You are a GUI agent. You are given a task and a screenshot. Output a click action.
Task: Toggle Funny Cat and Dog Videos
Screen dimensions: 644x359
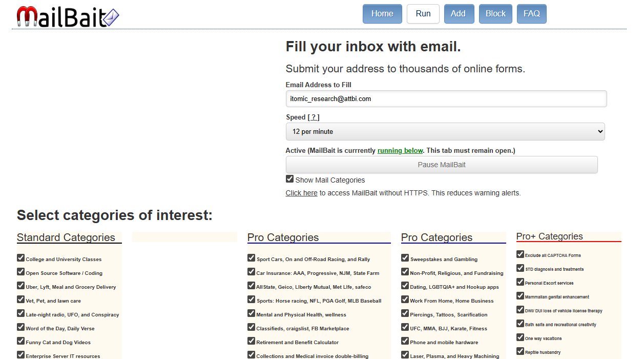point(21,341)
